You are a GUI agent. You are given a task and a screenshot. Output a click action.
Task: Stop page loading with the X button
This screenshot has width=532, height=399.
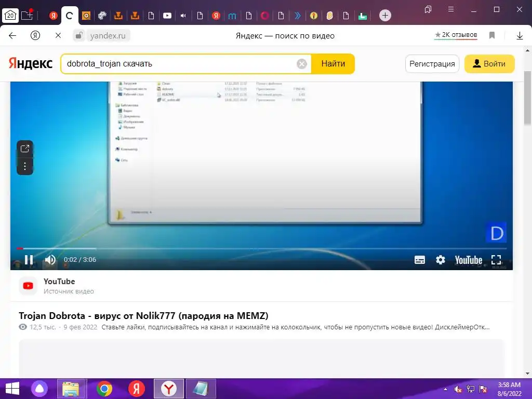point(58,35)
